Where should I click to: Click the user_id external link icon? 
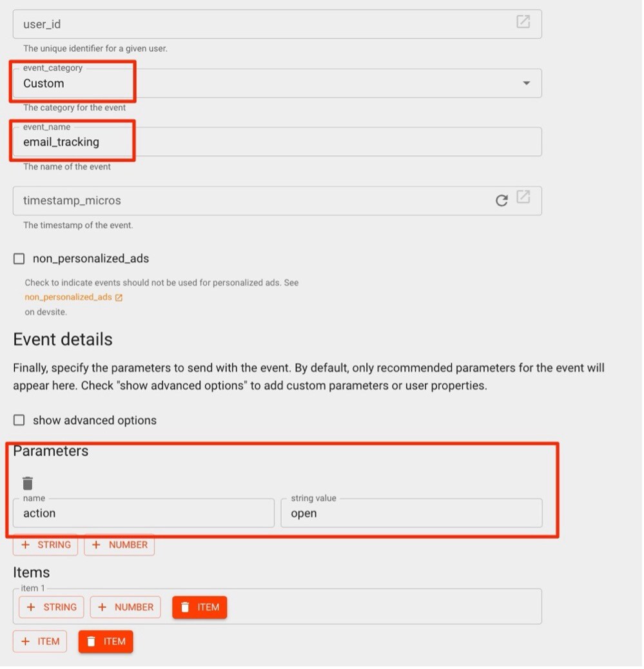click(x=523, y=22)
